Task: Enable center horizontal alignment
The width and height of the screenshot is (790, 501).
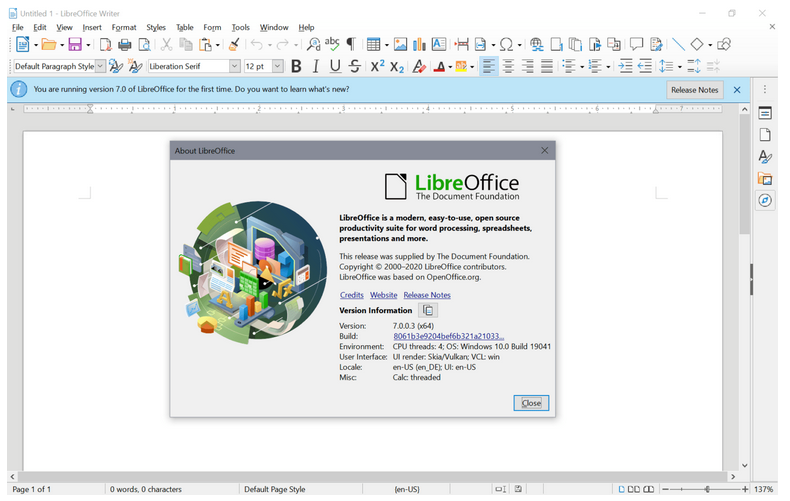Action: coord(508,66)
